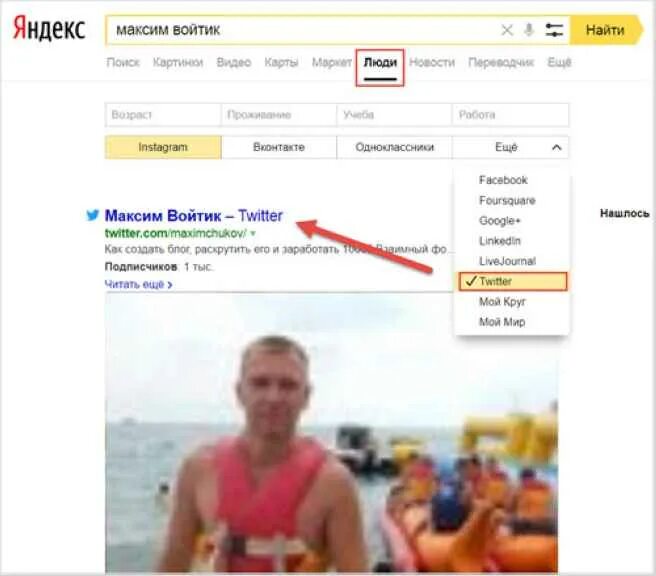Clear the search query with the X icon
The height and width of the screenshot is (576, 656).
pos(507,30)
